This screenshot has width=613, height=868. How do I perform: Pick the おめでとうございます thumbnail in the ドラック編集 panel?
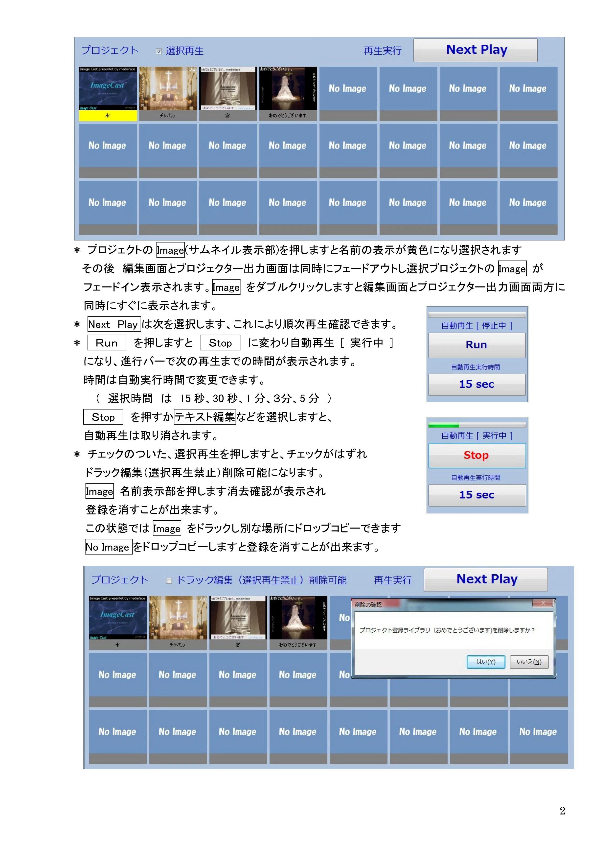pos(298,618)
